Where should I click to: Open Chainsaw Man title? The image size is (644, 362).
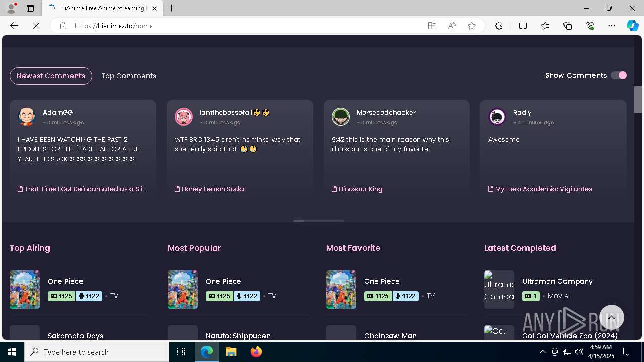point(390,336)
